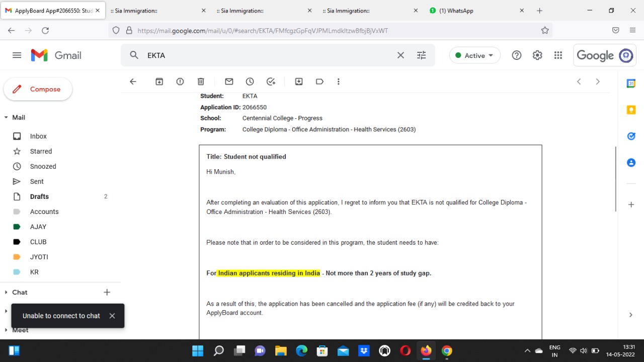Collapse the Mail section
The image size is (644, 362).
click(6, 117)
